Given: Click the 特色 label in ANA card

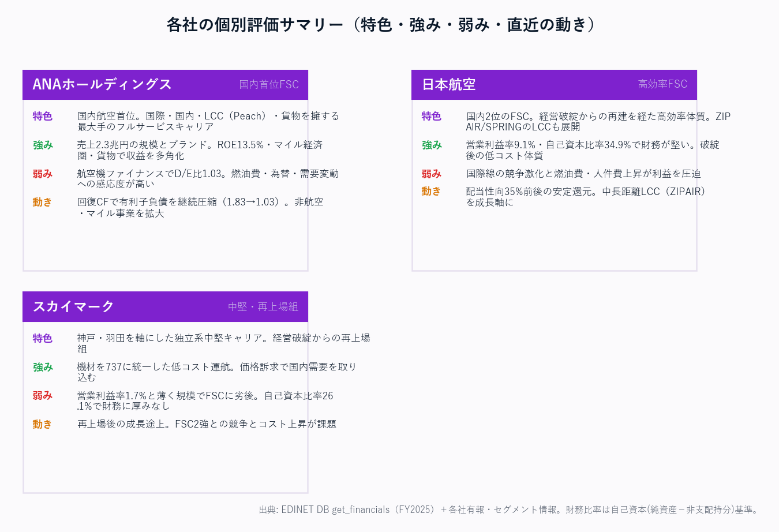Looking at the screenshot, I should point(43,116).
